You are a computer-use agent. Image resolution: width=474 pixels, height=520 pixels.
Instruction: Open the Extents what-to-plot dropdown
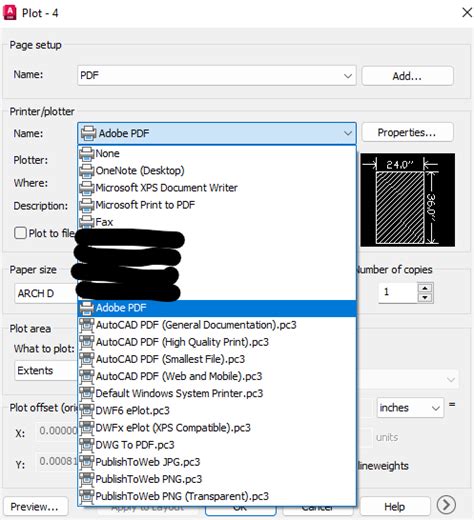pyautogui.click(x=46, y=371)
